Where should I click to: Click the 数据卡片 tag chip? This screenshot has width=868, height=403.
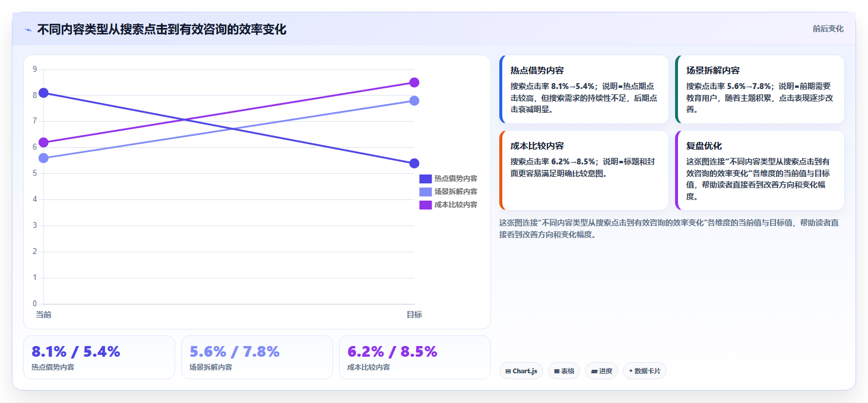644,371
